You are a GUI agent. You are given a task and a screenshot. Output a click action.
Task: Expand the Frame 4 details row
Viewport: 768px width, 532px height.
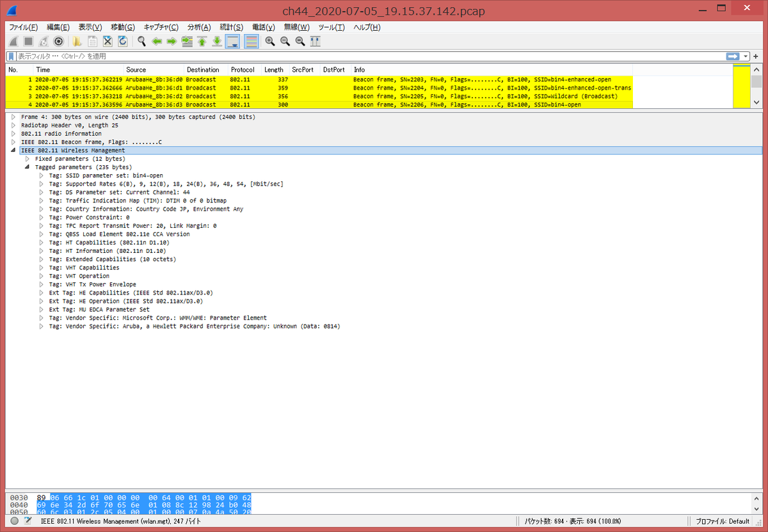[13, 117]
